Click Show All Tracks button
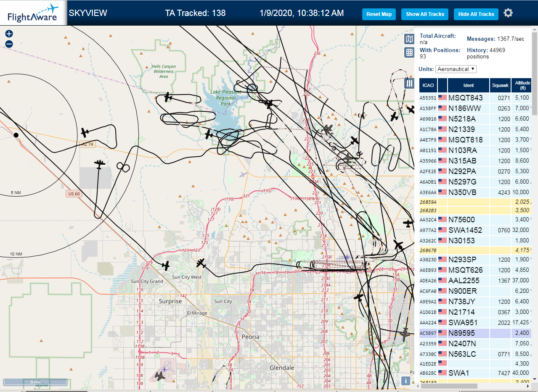 click(x=425, y=14)
